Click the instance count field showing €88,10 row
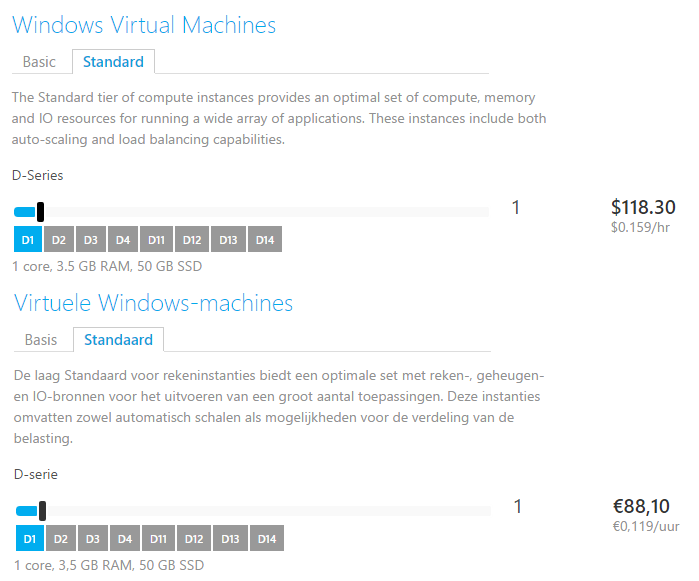 [518, 507]
